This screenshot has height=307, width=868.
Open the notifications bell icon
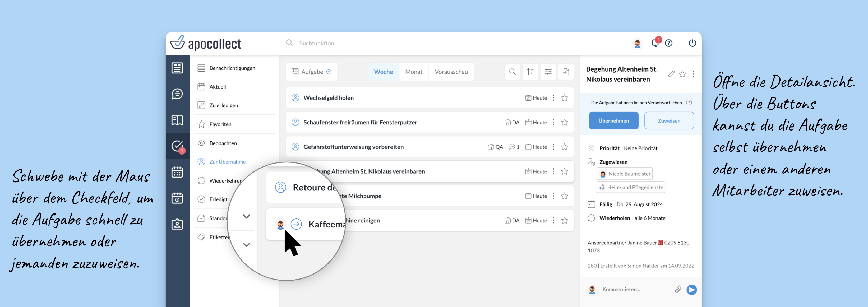click(x=655, y=43)
